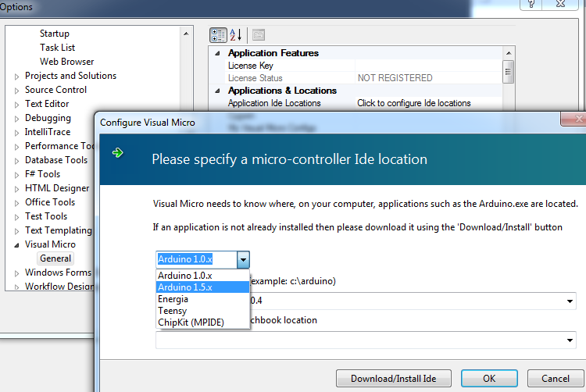This screenshot has height=392, width=586.
Task: Click the property grid scroll-up arrow
Action: pyautogui.click(x=509, y=53)
